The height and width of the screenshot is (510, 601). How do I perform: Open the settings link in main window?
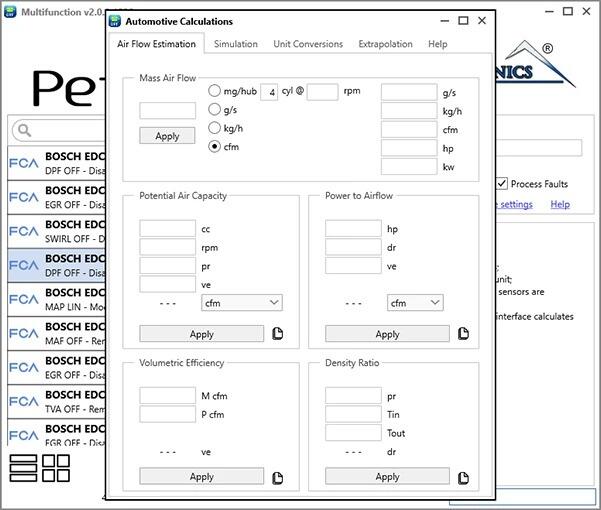tap(515, 204)
